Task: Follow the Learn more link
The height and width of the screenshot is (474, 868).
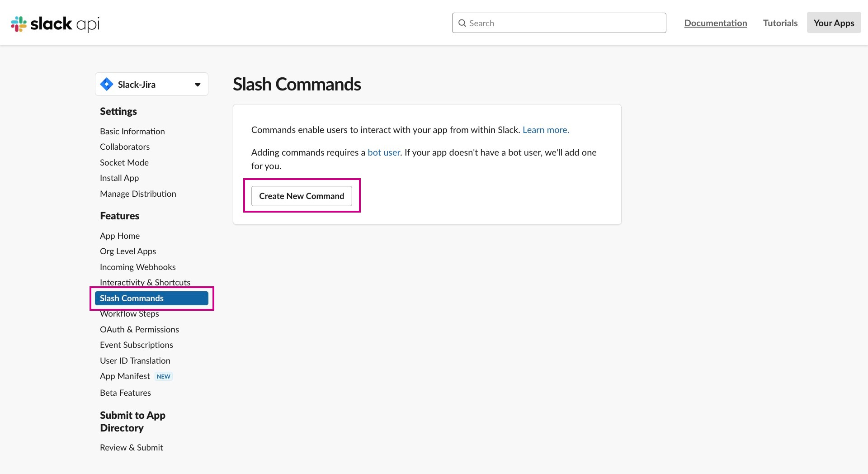Action: click(x=546, y=130)
